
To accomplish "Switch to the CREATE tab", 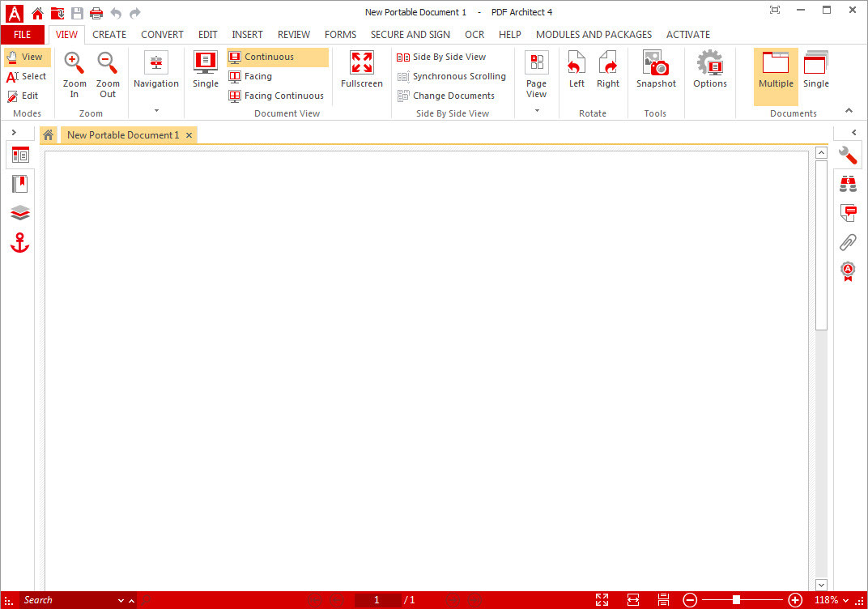I will click(x=109, y=34).
